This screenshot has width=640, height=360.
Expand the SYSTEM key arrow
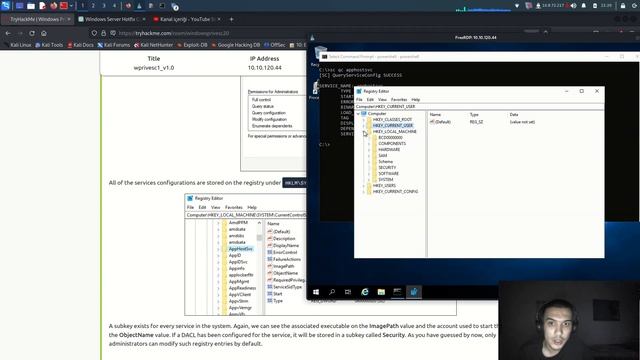click(369, 180)
